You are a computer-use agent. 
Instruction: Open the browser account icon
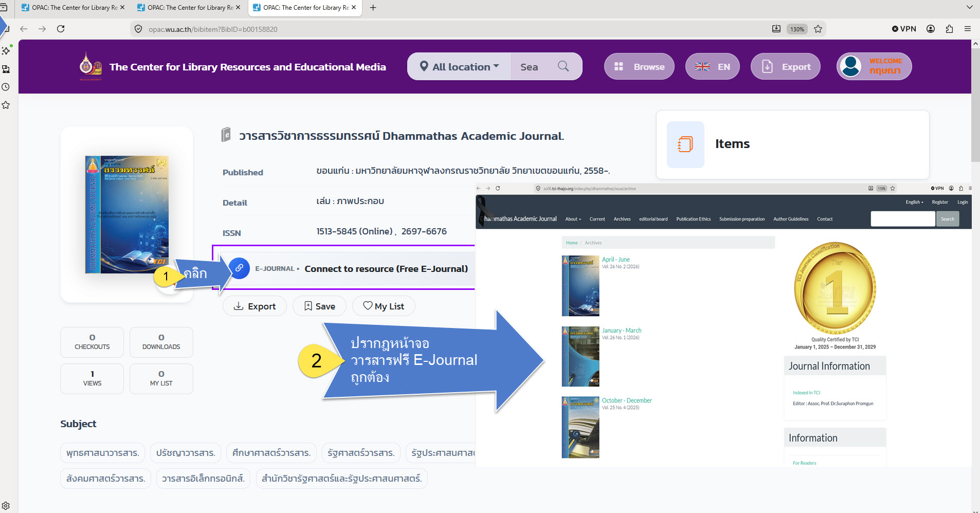931,29
